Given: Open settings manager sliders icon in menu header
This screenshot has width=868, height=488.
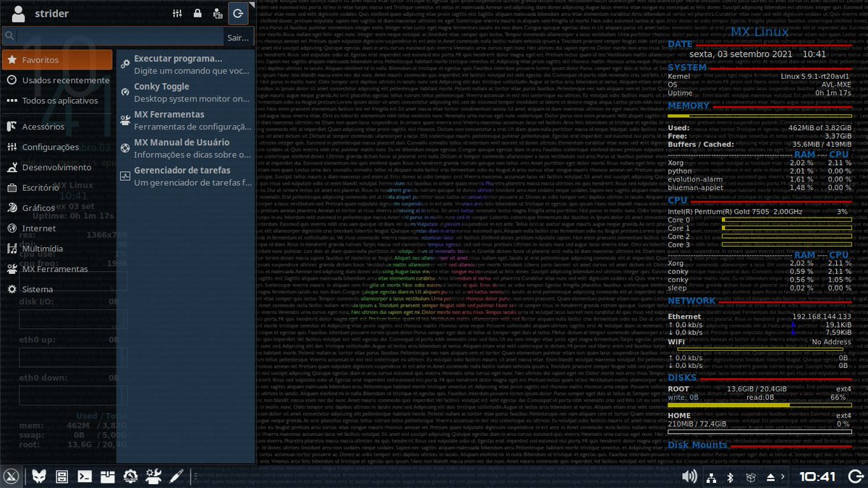Looking at the screenshot, I should coord(177,13).
